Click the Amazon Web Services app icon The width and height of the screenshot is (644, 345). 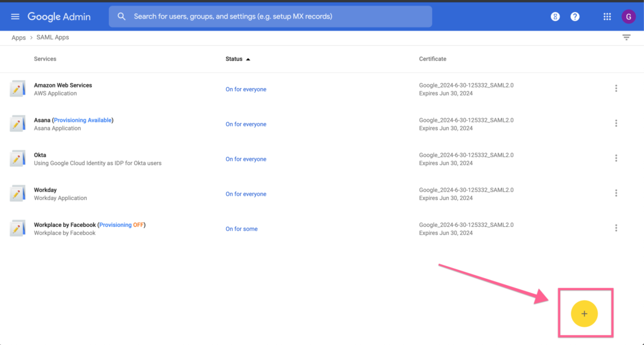coord(18,89)
